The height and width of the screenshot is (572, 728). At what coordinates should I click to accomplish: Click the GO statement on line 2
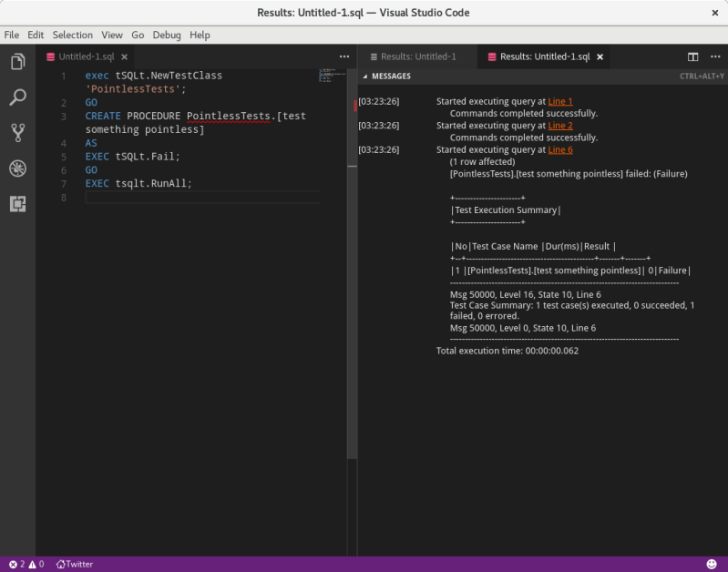click(x=91, y=103)
